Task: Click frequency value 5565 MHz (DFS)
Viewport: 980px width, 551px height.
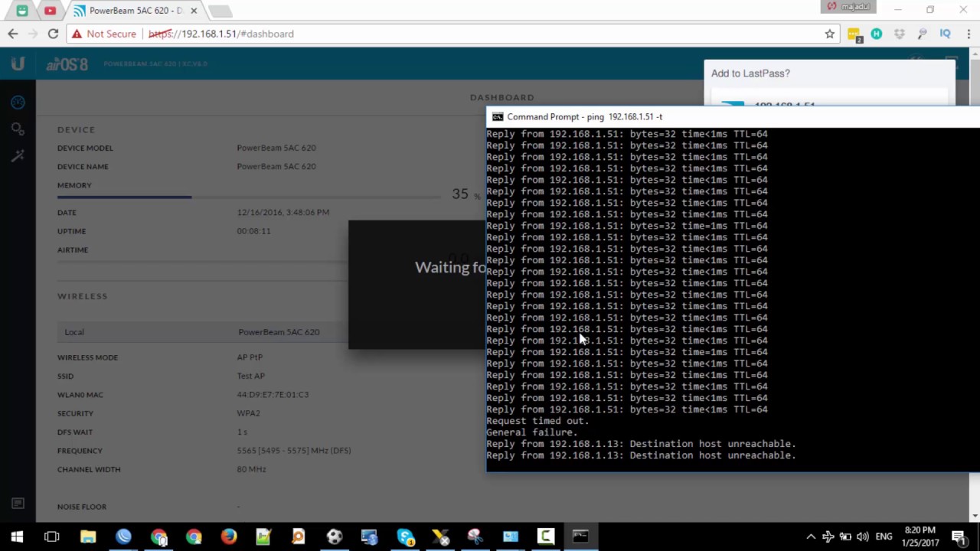Action: (294, 451)
